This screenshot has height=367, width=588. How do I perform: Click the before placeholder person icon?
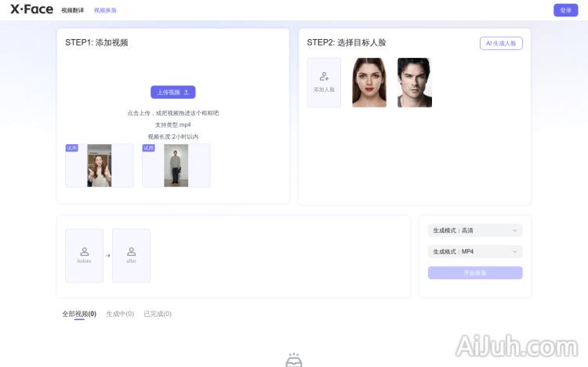coord(84,252)
